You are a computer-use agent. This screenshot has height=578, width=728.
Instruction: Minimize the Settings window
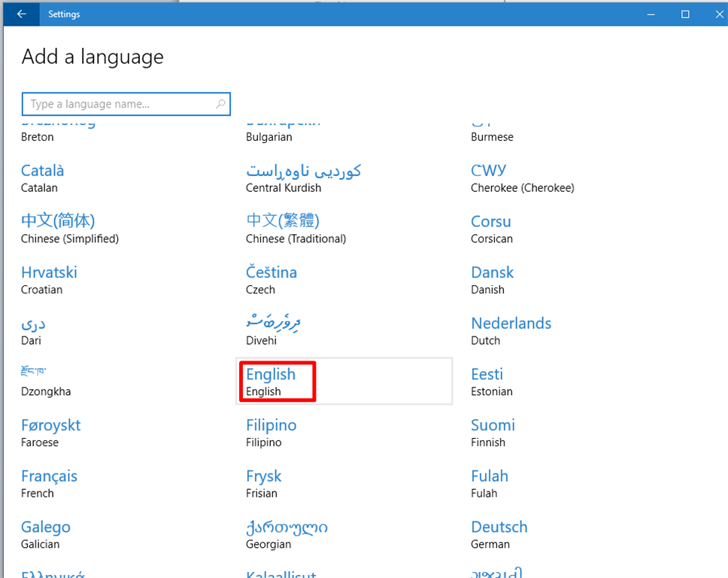pos(651,14)
